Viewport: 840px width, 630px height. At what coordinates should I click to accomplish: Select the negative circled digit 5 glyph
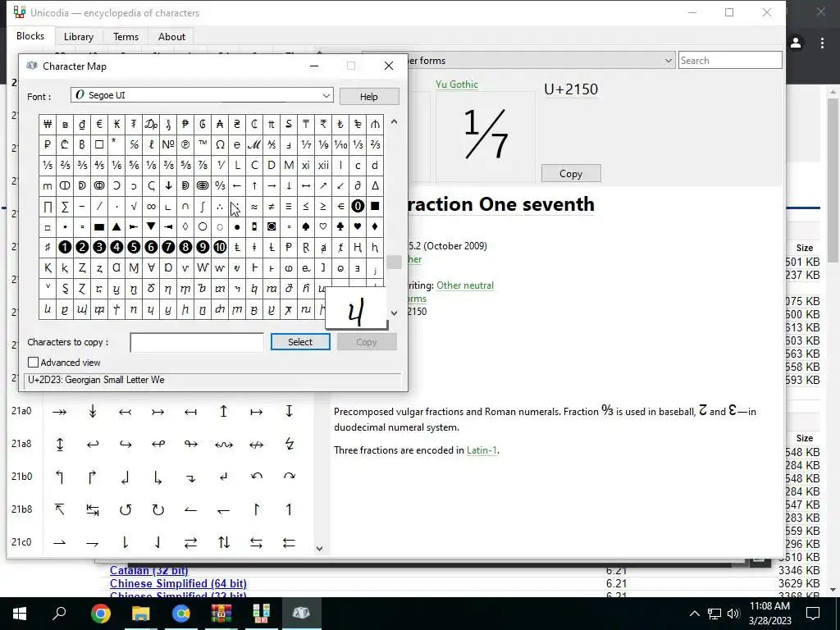coord(134,247)
